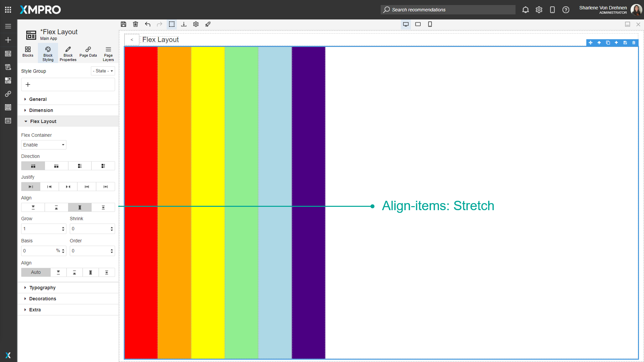Switch canvas to mobile preview
The image size is (644, 362).
pos(430,24)
